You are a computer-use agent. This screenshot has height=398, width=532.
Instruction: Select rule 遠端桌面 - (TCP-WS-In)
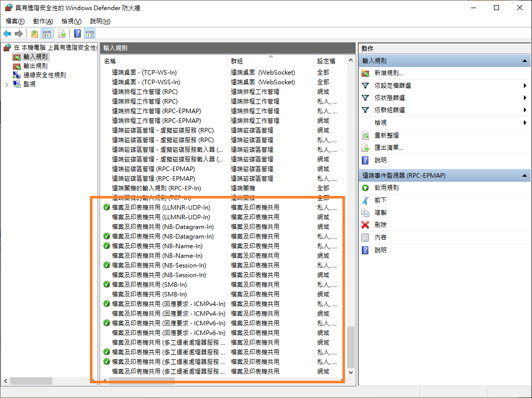point(144,72)
